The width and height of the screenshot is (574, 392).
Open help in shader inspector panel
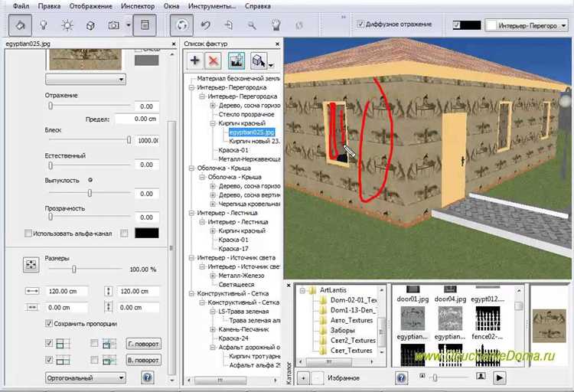[148, 377]
